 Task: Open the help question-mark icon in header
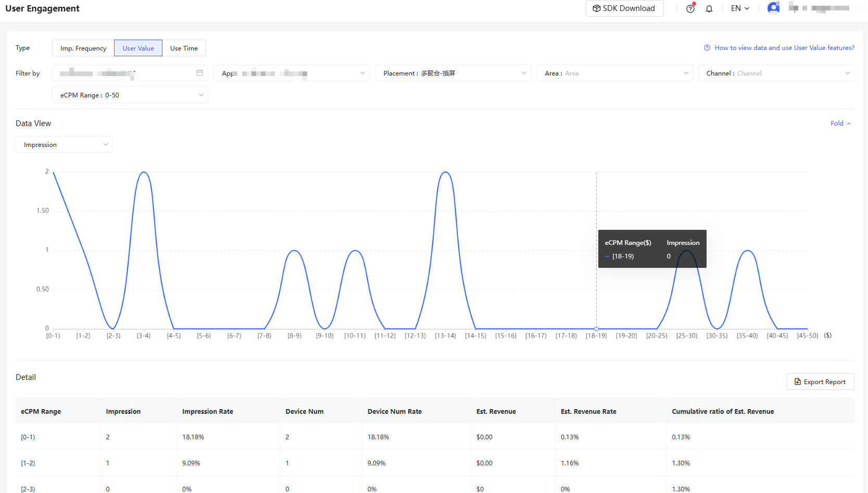[690, 9]
